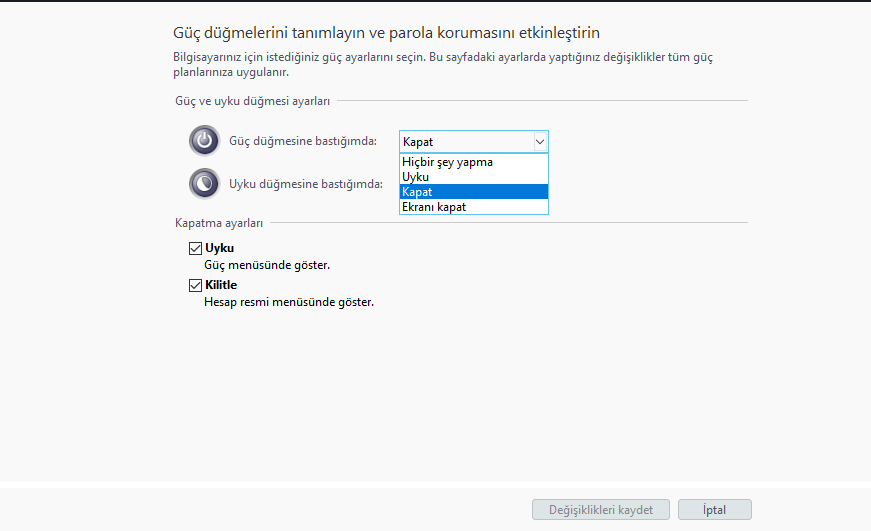Screen dimensions: 871x531
Task: Select the highlighted Kapat list option
Action: (473, 192)
